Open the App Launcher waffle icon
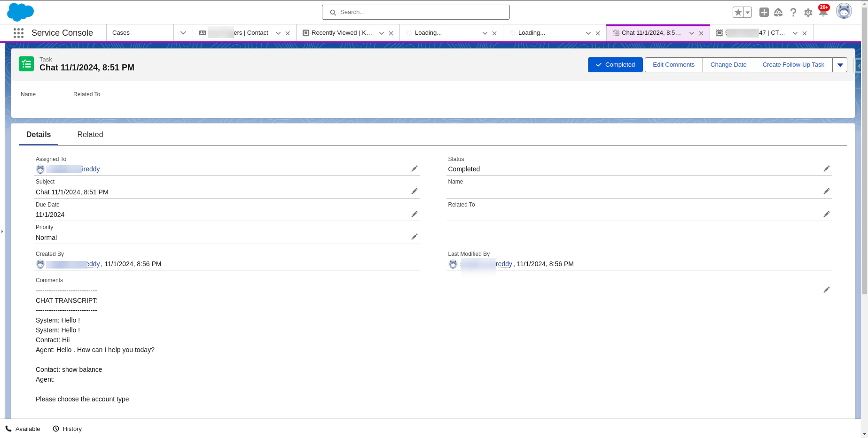Image resolution: width=868 pixels, height=438 pixels. 18,33
